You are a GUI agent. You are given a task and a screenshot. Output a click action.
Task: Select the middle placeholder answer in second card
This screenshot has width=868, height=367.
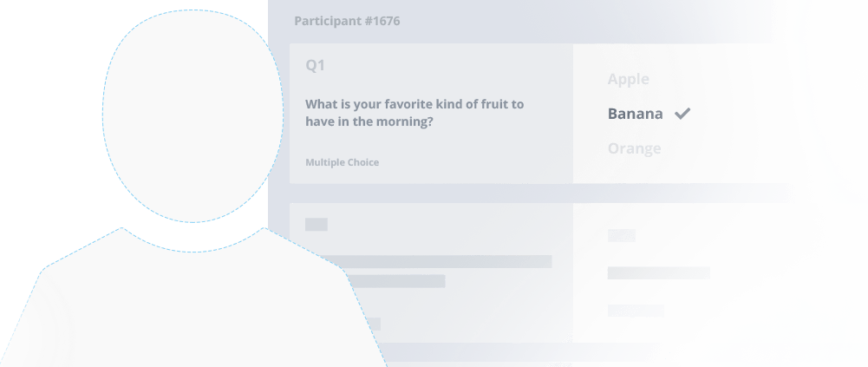tap(659, 273)
